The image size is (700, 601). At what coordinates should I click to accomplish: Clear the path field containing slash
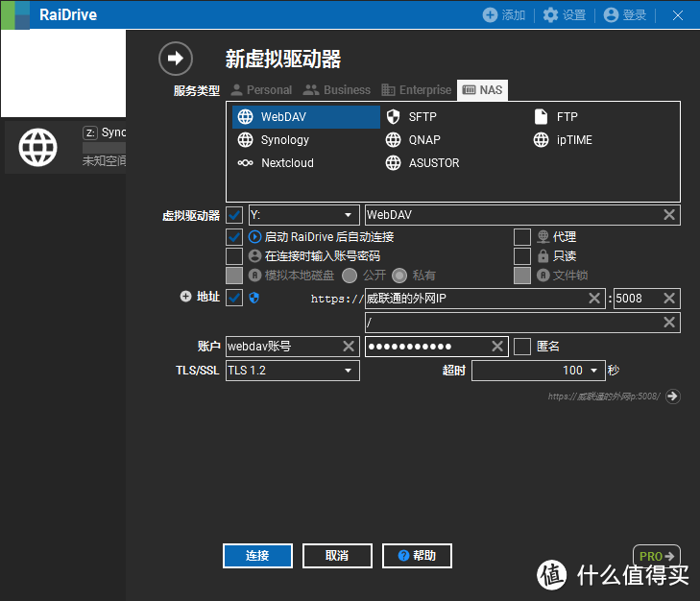[668, 323]
